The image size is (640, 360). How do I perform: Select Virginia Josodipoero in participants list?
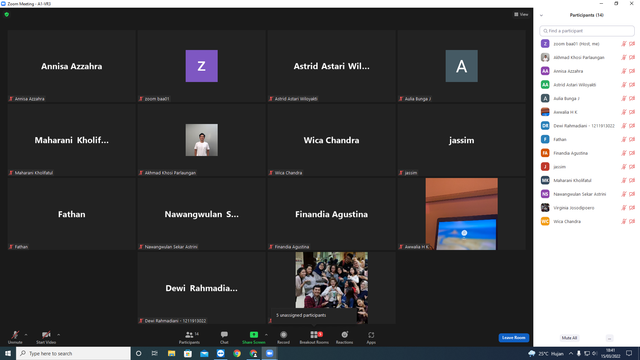pyautogui.click(x=587, y=208)
